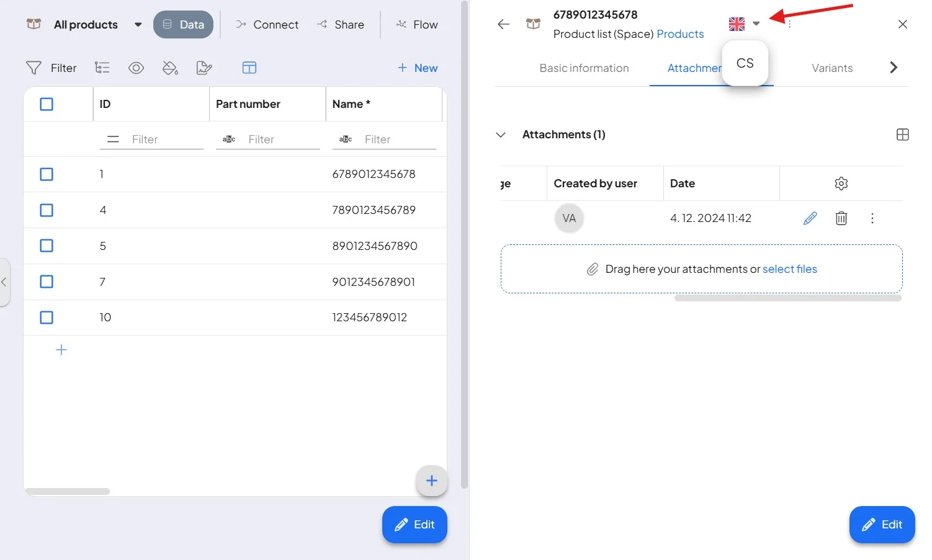Viewport: 932px width, 560px height.
Task: Open the Variants tab
Action: [832, 68]
